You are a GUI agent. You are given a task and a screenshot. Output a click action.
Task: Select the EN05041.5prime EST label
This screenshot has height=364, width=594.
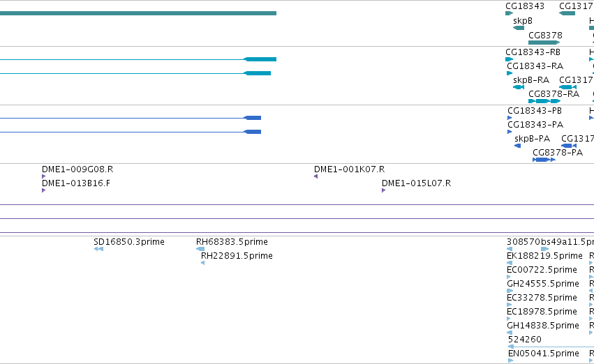pyautogui.click(x=544, y=354)
